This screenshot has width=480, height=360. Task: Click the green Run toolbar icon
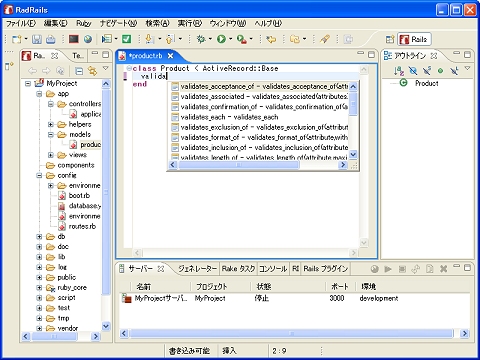pyautogui.click(x=221, y=39)
